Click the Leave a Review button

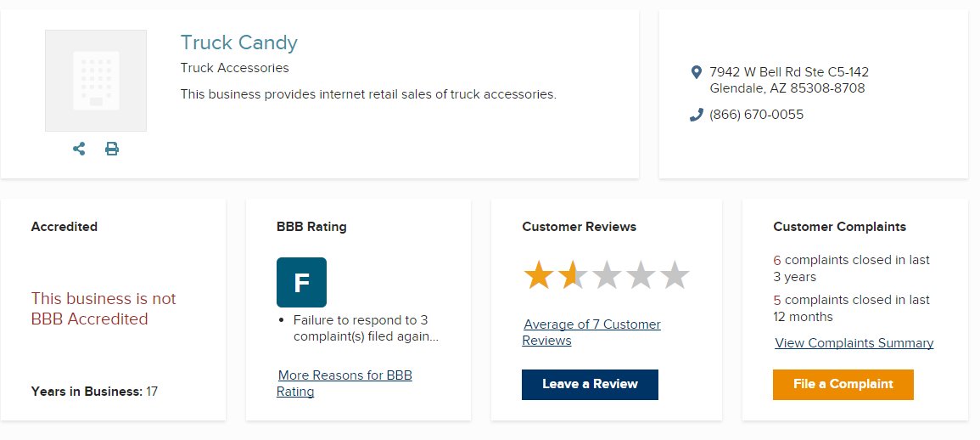(x=590, y=384)
